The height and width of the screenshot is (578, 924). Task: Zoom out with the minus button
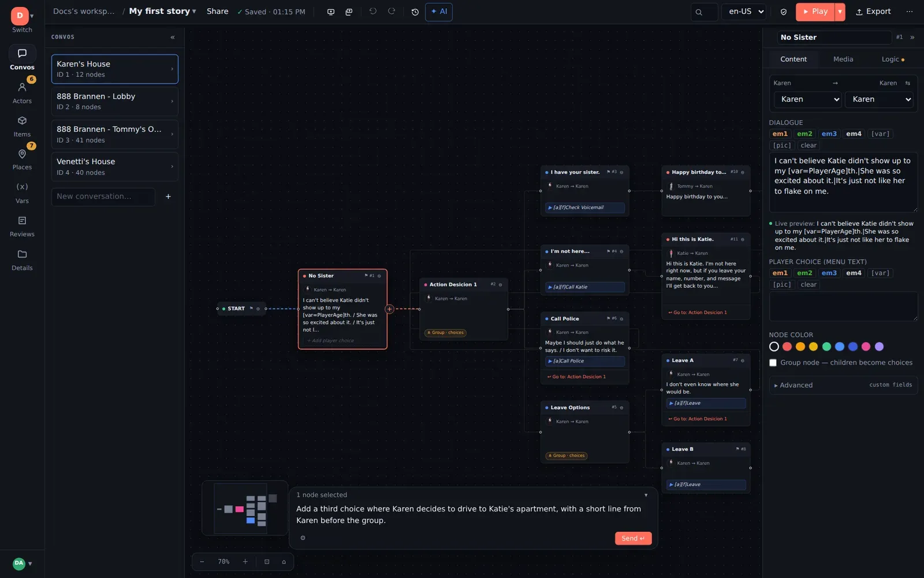click(x=202, y=561)
